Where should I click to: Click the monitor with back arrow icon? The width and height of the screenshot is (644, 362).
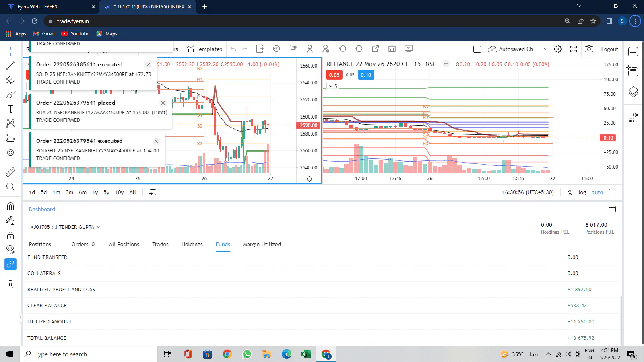409,49
